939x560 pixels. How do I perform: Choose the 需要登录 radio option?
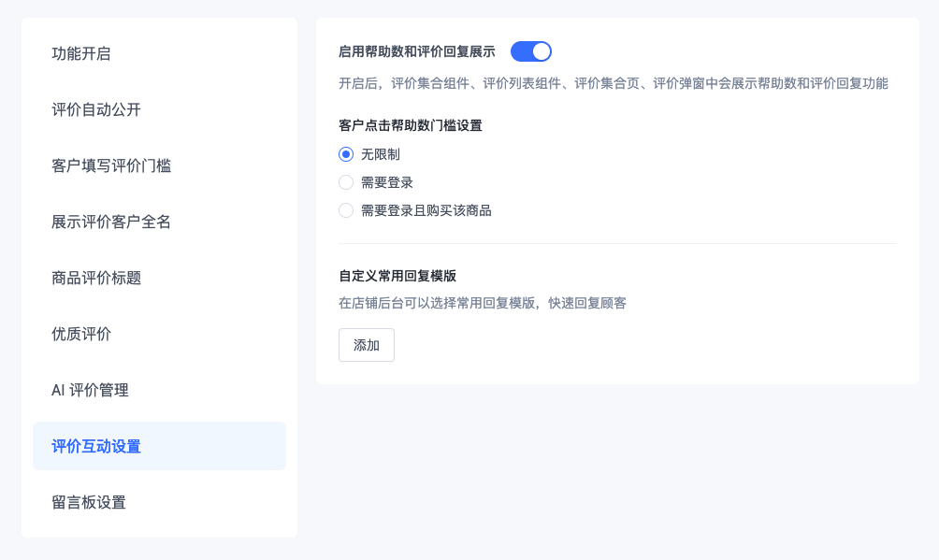(346, 182)
